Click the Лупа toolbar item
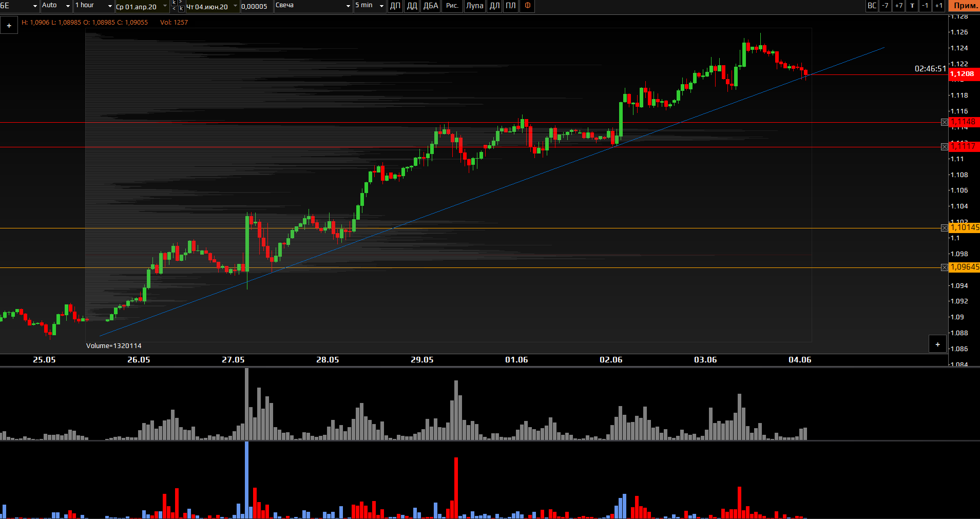The image size is (980, 519). [x=474, y=6]
